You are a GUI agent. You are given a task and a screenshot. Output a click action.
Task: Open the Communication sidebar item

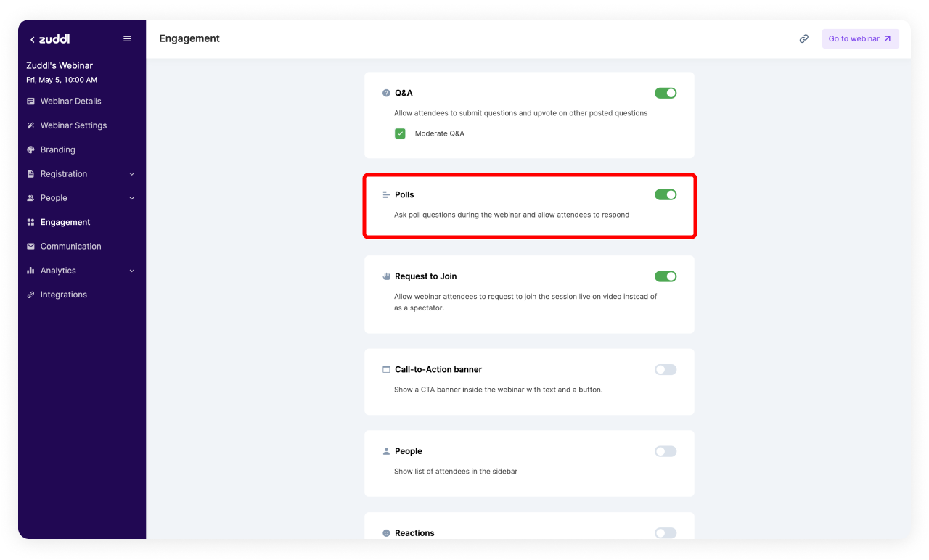(x=70, y=247)
